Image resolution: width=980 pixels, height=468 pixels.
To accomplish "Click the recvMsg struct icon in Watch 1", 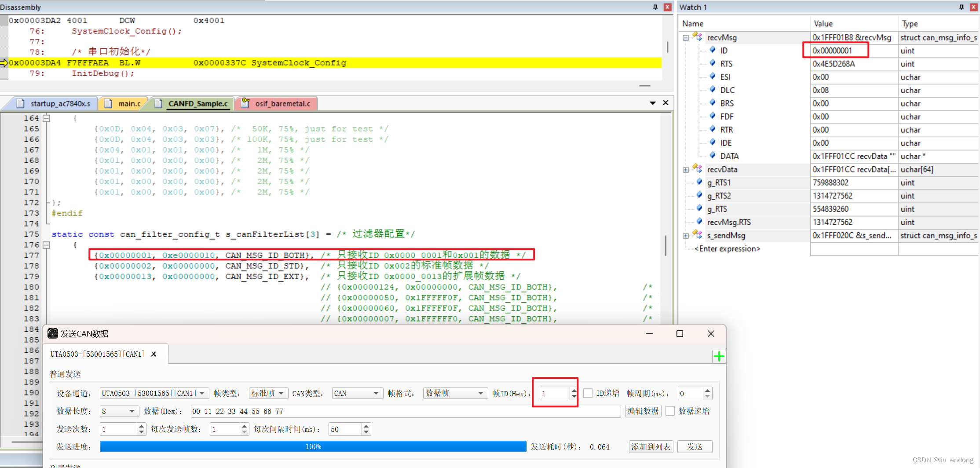I will 697,37.
